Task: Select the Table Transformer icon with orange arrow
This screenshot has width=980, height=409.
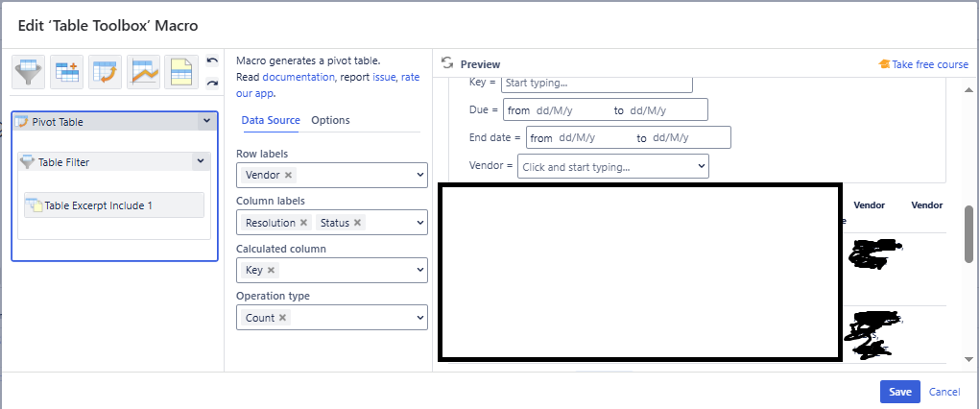Action: point(105,72)
